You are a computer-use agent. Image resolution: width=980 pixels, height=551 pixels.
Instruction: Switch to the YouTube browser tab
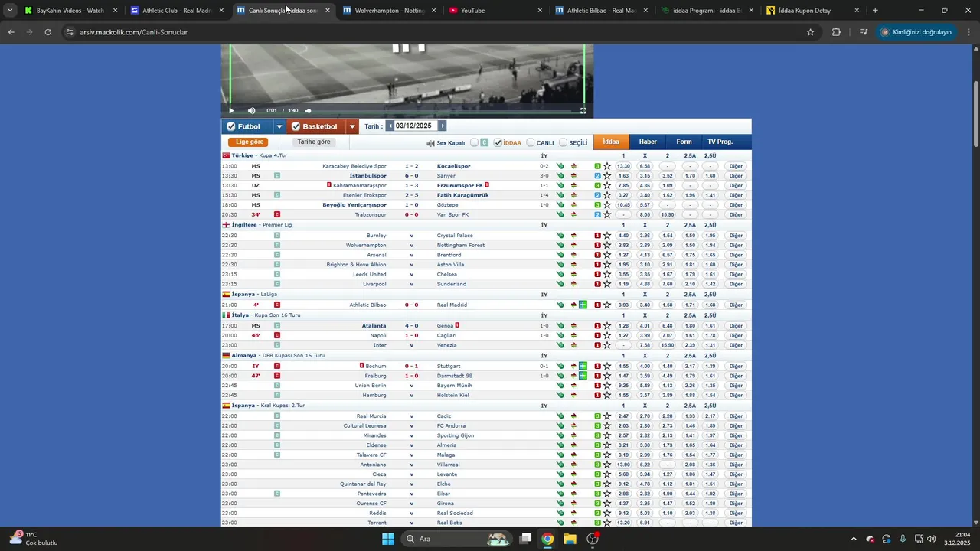494,11
